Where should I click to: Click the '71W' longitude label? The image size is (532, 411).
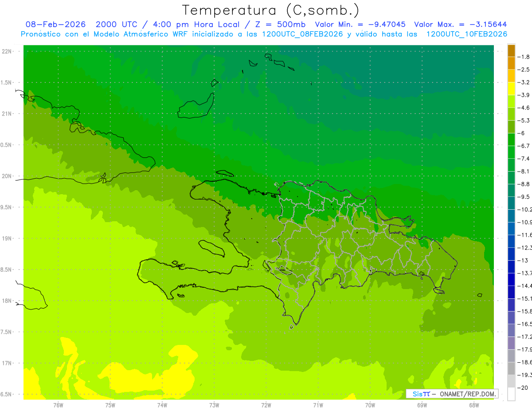pyautogui.click(x=318, y=405)
